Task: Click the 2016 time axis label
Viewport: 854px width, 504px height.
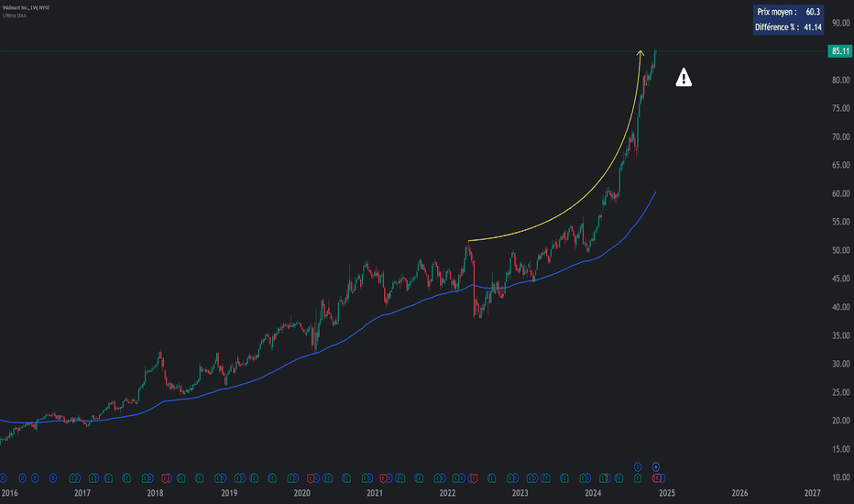Action: pyautogui.click(x=9, y=493)
